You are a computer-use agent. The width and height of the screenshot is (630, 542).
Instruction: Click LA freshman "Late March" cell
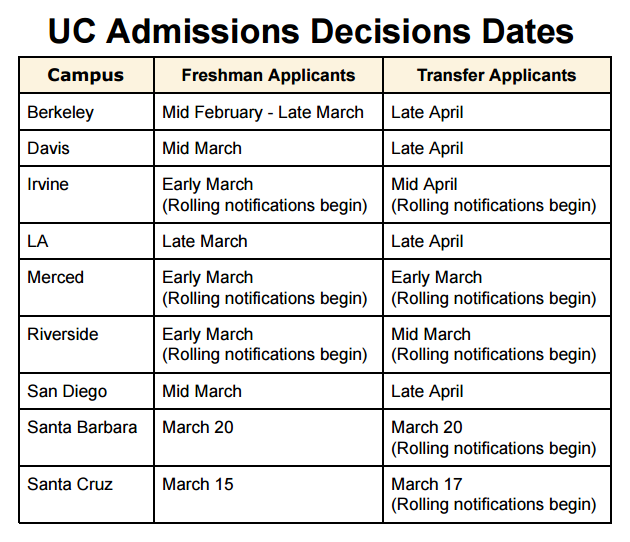[205, 241]
